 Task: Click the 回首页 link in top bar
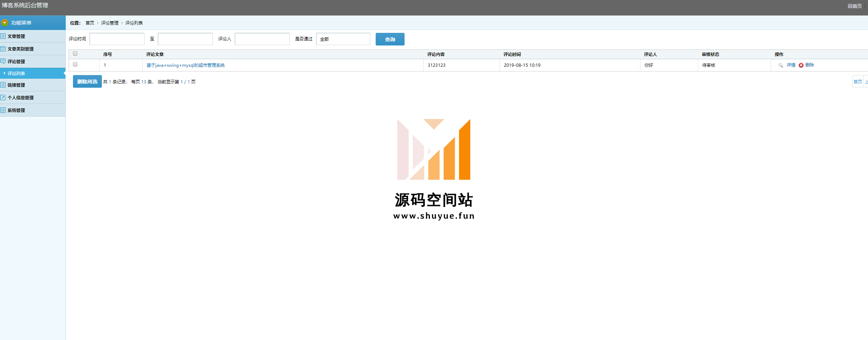point(855,6)
